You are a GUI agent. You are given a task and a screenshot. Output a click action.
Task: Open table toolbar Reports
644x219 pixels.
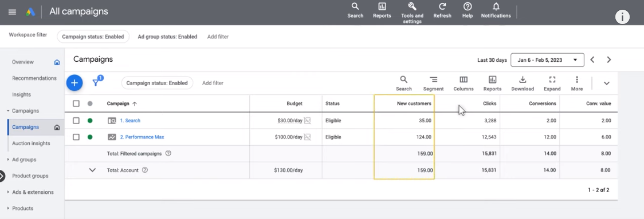[492, 83]
